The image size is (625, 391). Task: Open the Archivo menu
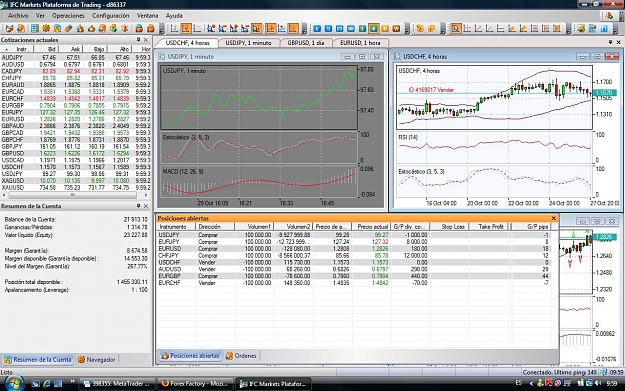pos(18,16)
